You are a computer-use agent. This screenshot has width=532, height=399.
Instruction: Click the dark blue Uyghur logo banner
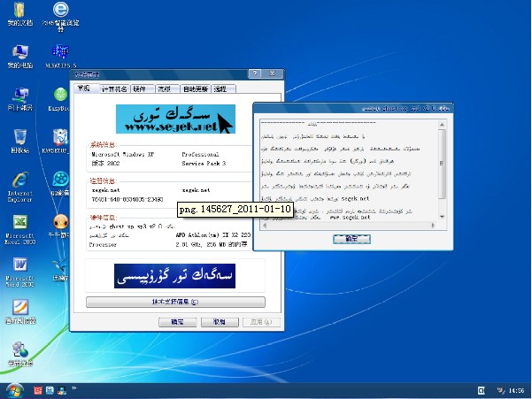174,276
